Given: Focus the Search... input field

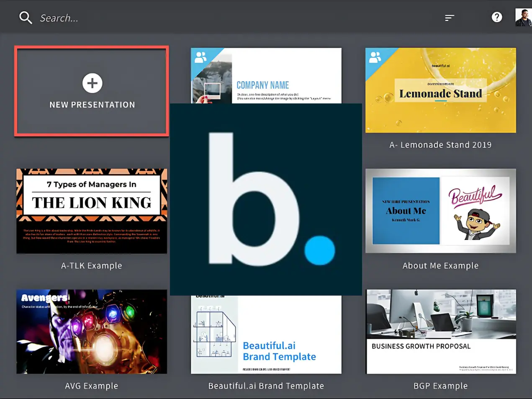Looking at the screenshot, I should pos(59,18).
